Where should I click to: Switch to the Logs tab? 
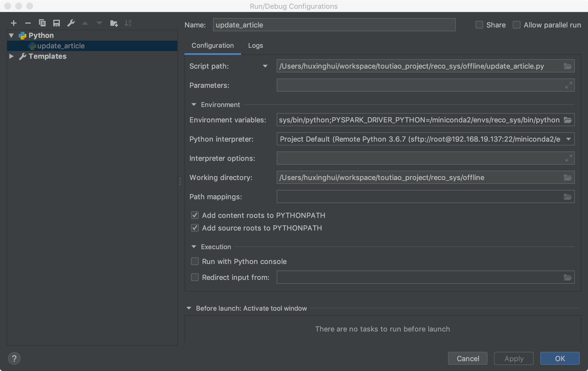point(255,46)
